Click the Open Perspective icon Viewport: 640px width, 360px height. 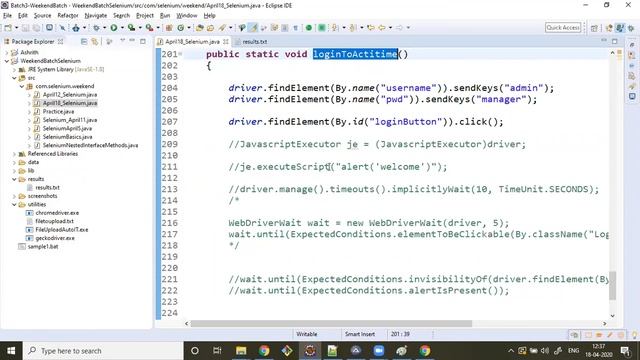[x=594, y=28]
